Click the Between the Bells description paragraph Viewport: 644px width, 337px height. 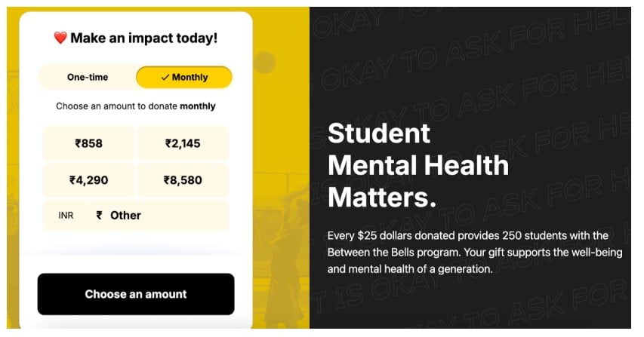(475, 253)
